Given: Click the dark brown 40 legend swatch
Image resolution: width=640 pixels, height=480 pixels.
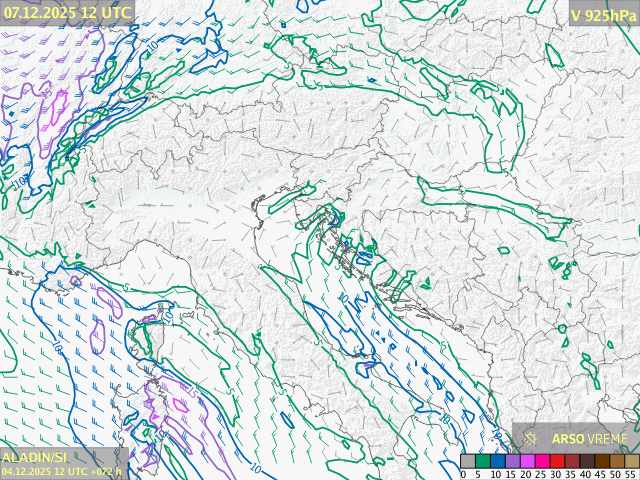Looking at the screenshot, I should 587,461.
